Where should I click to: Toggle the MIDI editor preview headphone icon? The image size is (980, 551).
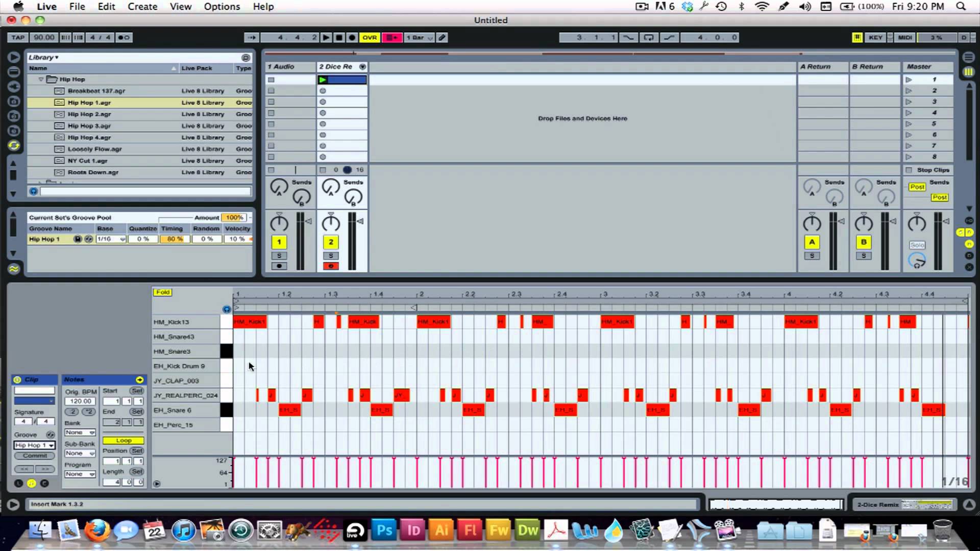tap(227, 309)
